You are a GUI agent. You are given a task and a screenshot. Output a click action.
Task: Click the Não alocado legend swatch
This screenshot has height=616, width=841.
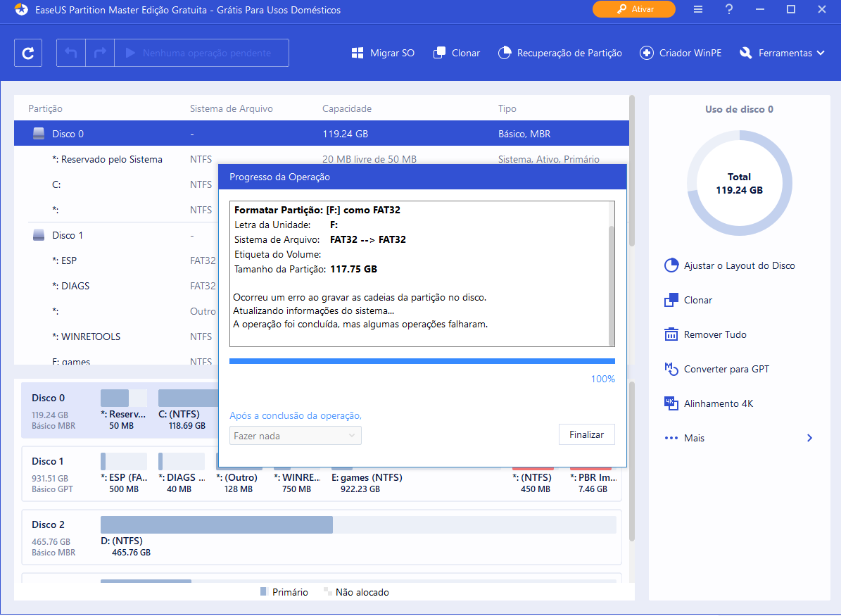[327, 591]
